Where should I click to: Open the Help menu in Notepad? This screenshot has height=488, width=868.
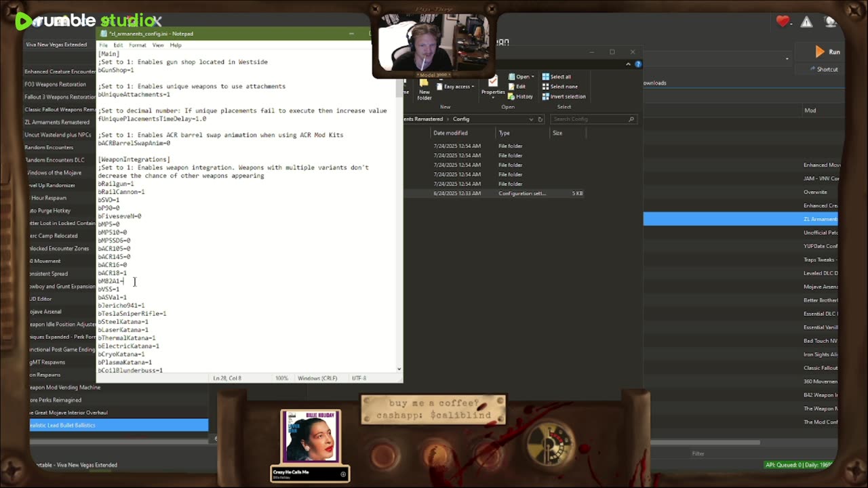click(x=176, y=45)
